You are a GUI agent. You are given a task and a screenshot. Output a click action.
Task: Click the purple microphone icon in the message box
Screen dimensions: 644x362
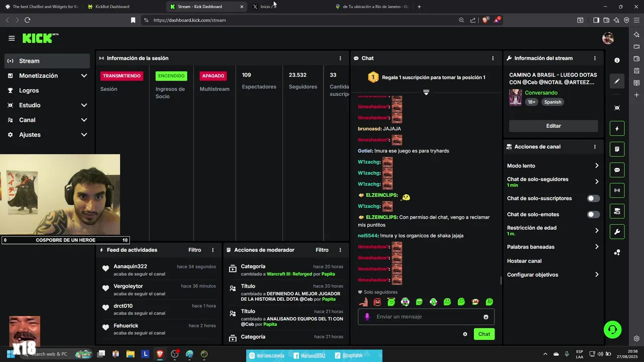point(367,317)
